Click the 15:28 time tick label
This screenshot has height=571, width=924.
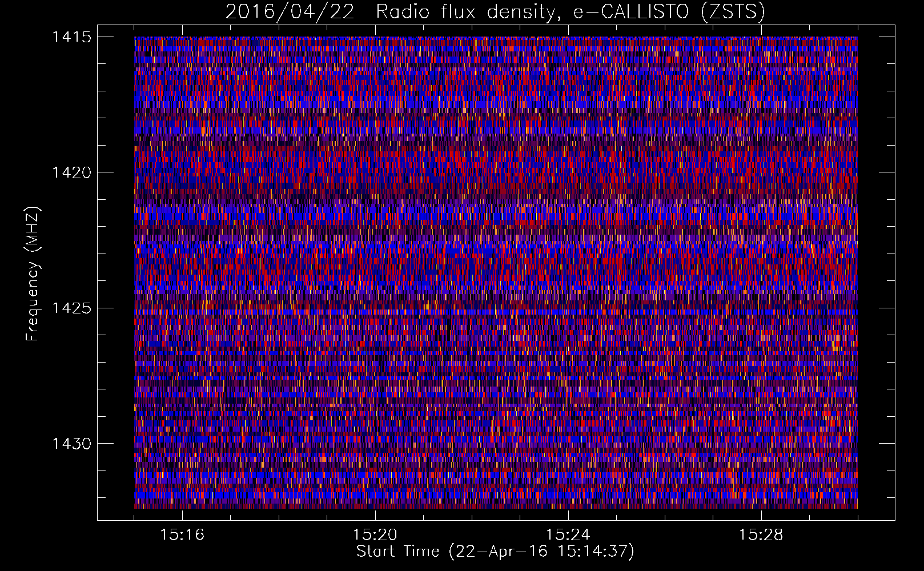[761, 534]
